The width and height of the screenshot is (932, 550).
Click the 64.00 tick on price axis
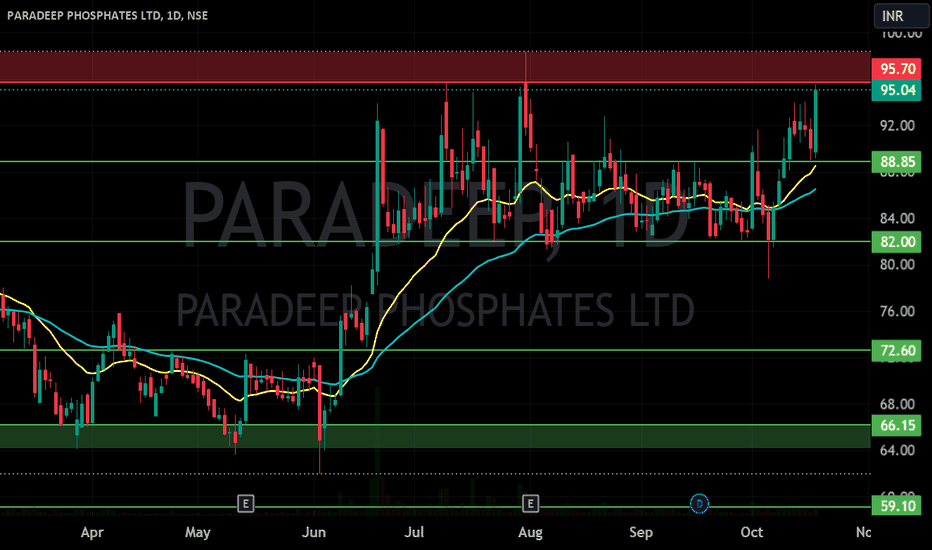tap(897, 450)
